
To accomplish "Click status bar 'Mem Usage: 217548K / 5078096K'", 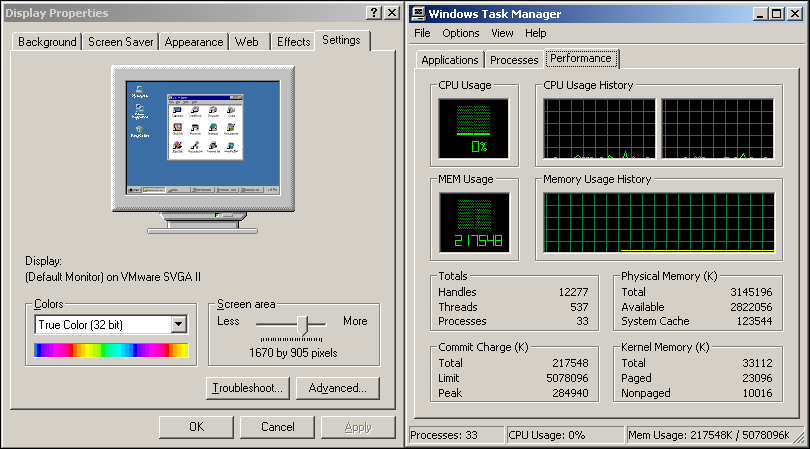I will 709,435.
